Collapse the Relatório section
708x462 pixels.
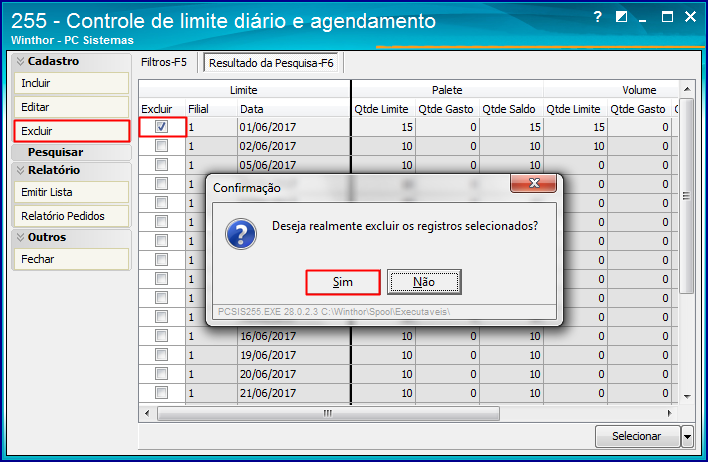20,170
